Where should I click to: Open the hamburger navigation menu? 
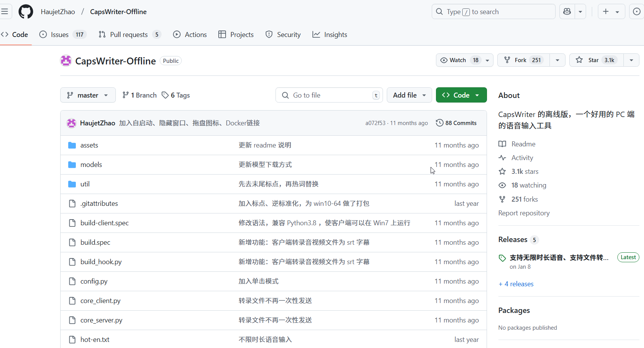[x=6, y=11]
